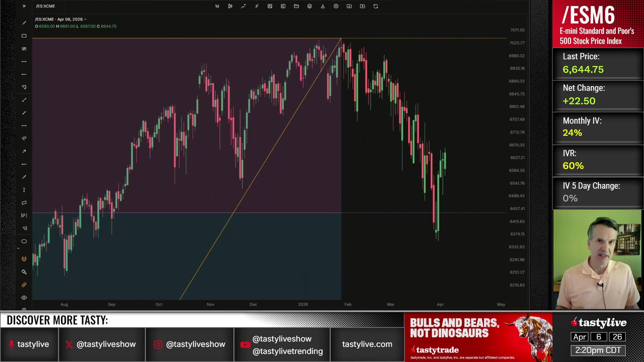Toggle the link drawings chain icon

click(x=24, y=285)
